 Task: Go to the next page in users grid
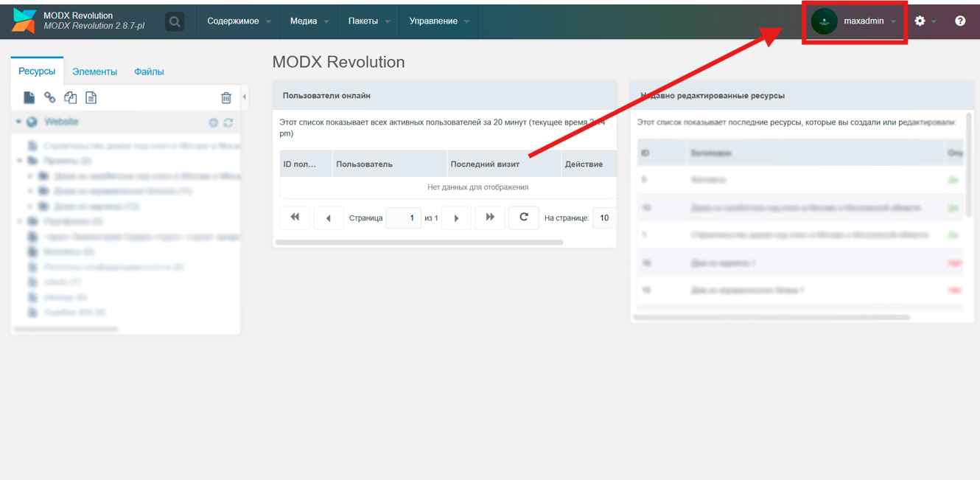[x=456, y=218]
